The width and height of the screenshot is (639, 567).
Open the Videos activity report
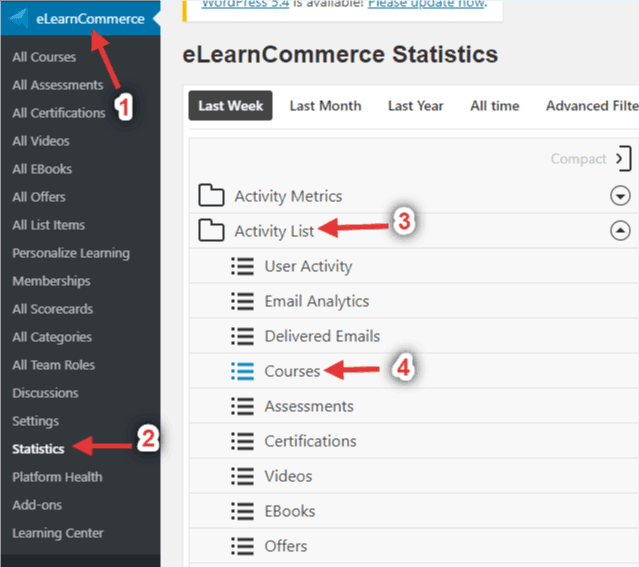coord(288,476)
